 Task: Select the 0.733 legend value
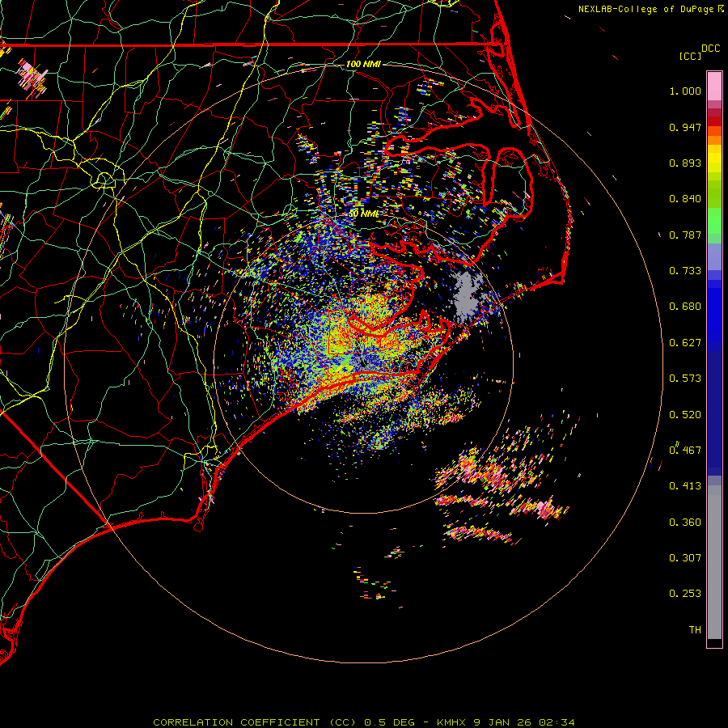685,271
